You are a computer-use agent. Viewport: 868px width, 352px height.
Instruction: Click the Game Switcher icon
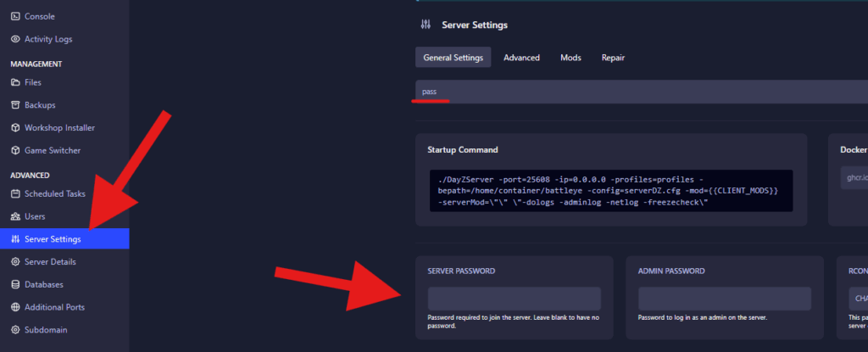coord(15,150)
